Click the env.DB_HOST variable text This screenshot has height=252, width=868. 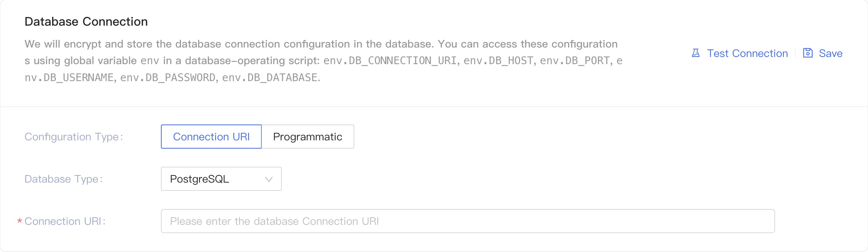coord(498,61)
